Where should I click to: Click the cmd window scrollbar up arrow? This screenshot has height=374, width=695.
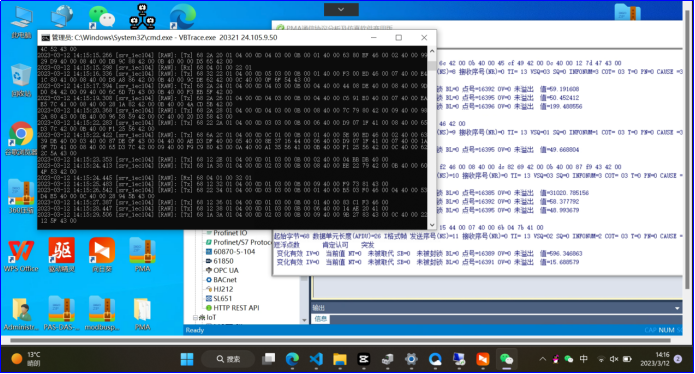(x=432, y=51)
